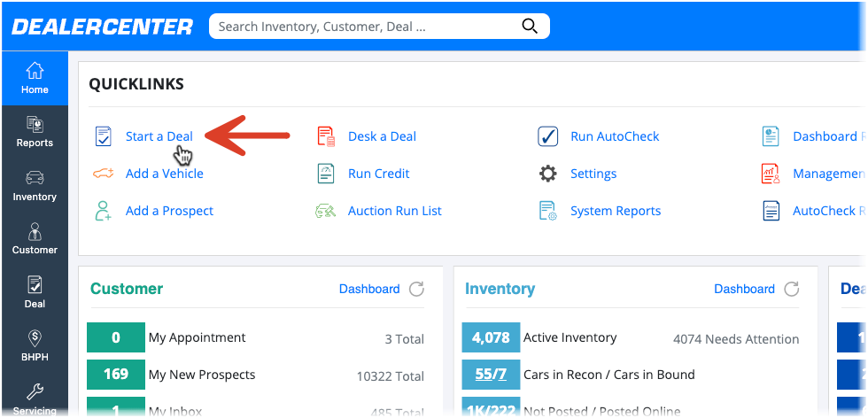Open the Auction Run List link
868x418 pixels.
pos(395,211)
